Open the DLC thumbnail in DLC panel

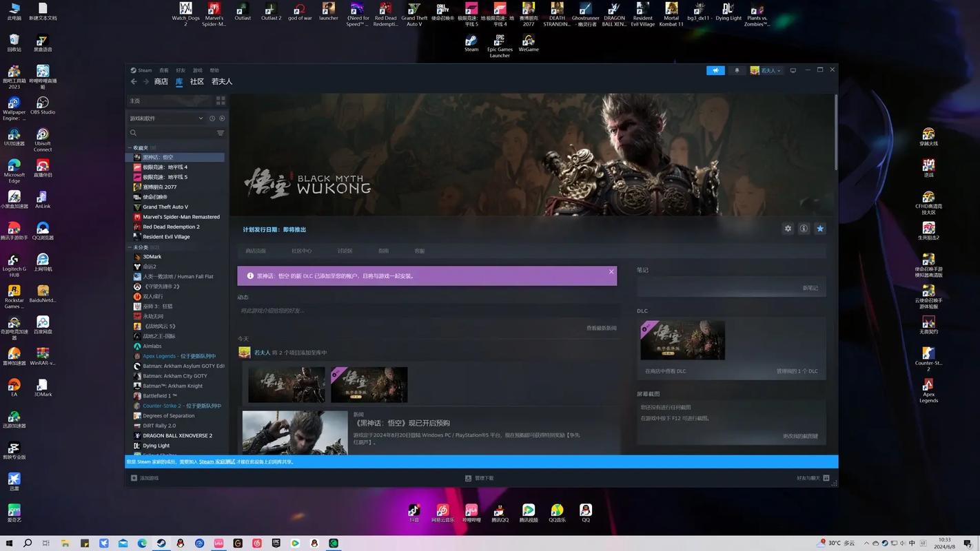tap(682, 340)
